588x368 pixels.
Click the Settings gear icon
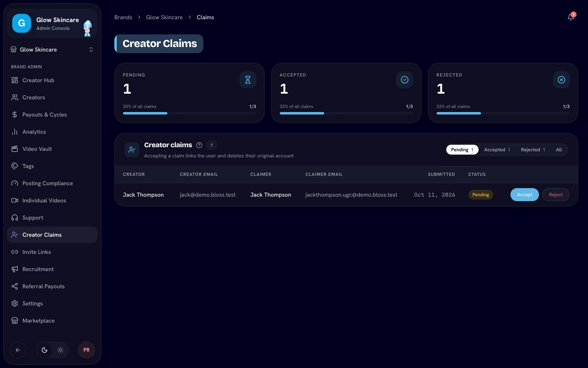[14, 304]
